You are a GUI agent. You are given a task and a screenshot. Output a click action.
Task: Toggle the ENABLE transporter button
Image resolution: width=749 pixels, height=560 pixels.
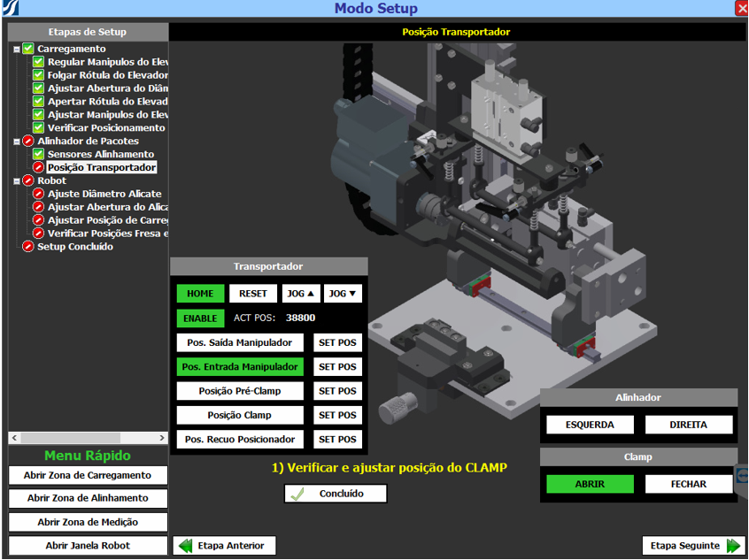coord(200,318)
